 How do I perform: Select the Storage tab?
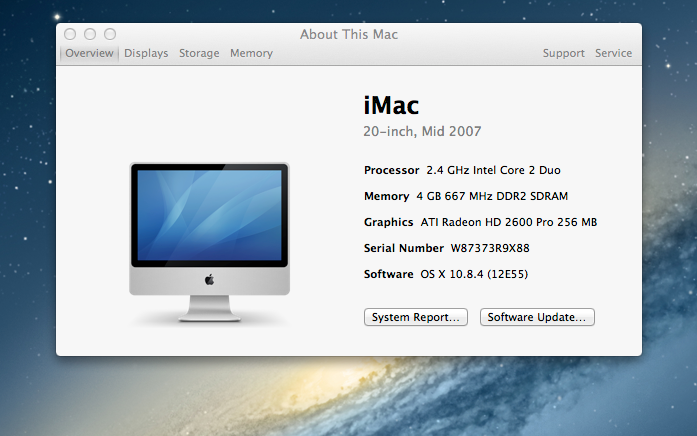[199, 53]
